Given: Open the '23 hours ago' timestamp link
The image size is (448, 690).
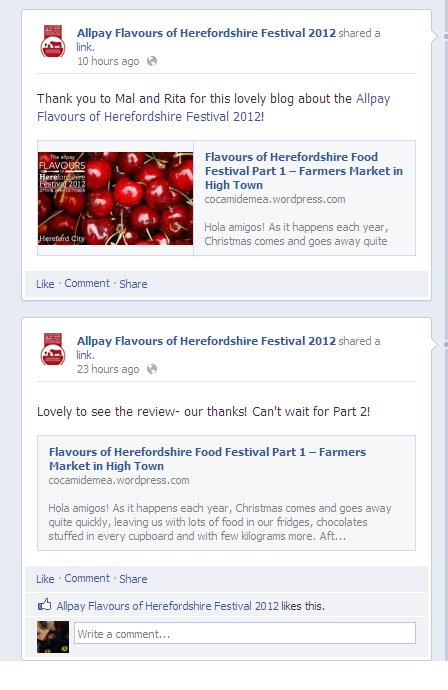Looking at the screenshot, I should click(x=108, y=369).
